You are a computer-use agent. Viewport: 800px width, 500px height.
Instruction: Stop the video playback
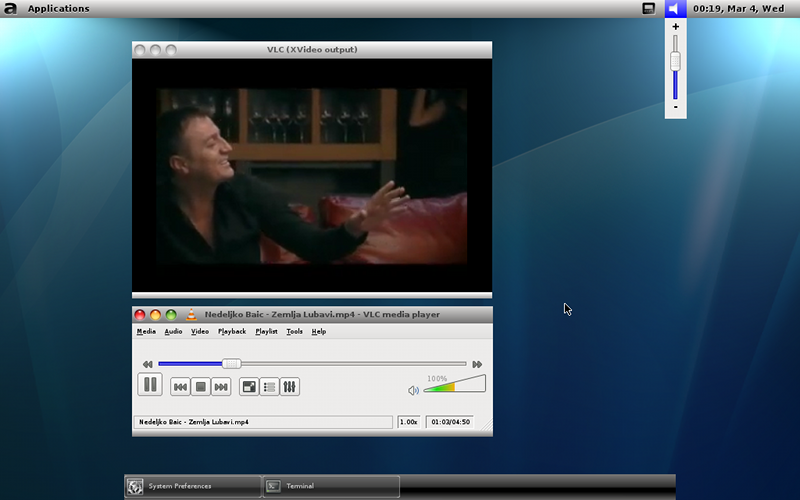201,387
